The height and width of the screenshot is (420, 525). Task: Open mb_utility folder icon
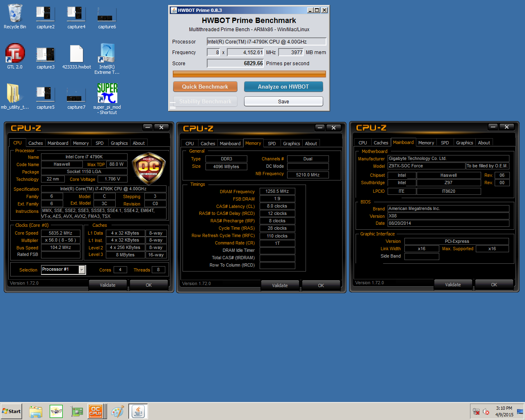tap(15, 96)
